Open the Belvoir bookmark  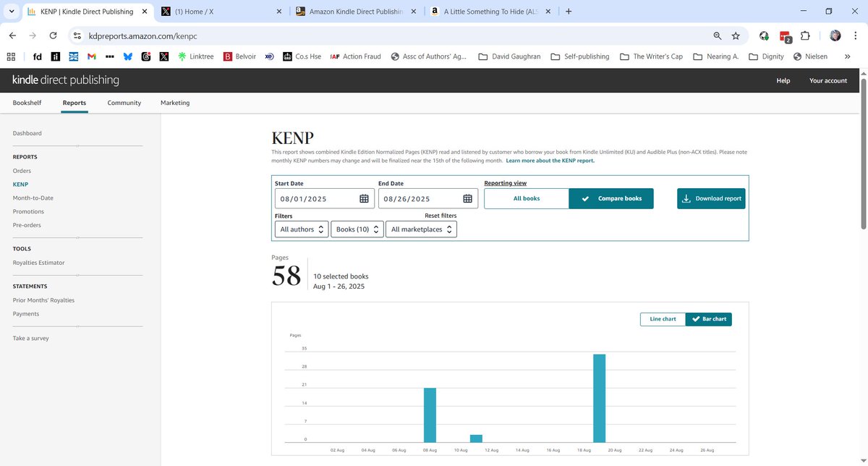coord(239,56)
